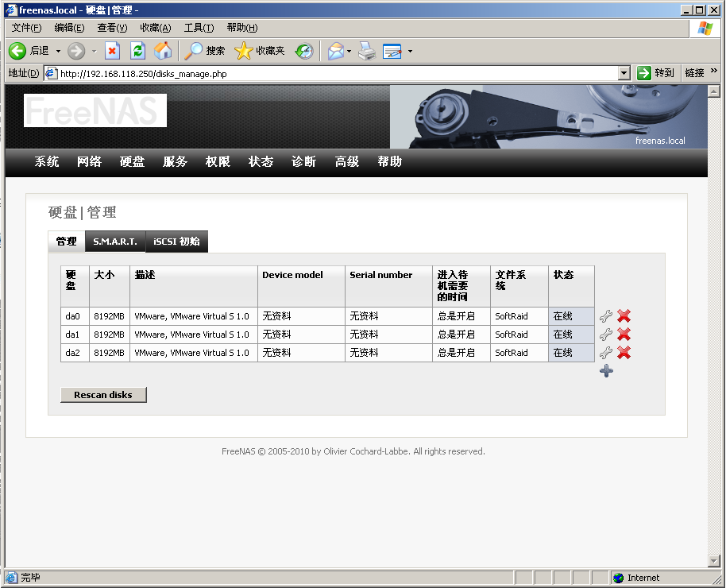Screen dimensions: 726x588
Task: Select the 管理 tab
Action: (x=66, y=242)
